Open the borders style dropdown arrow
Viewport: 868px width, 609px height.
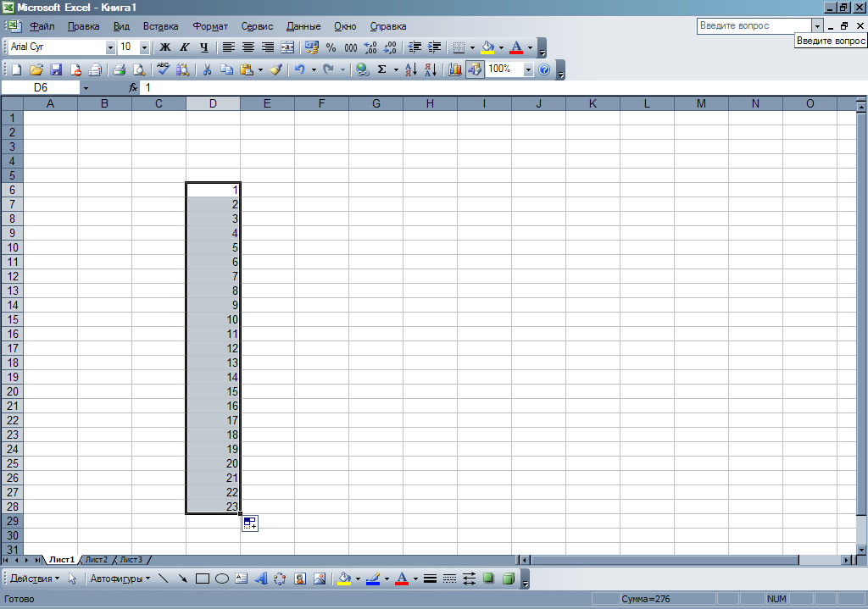click(x=472, y=47)
